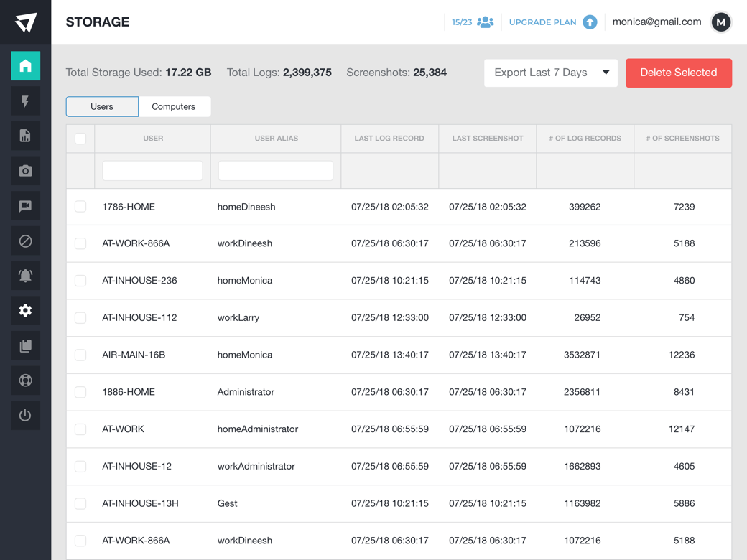Click the AT-INHOUSE-236 user name
This screenshot has width=747, height=560.
point(139,281)
